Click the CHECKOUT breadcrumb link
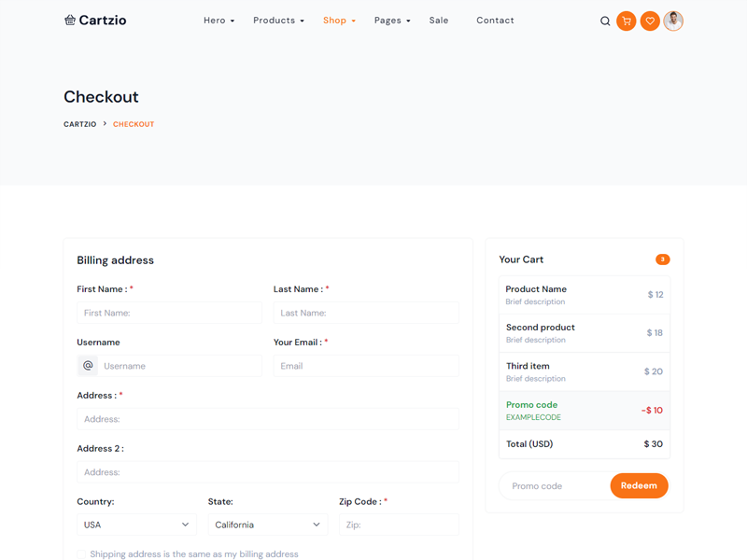The width and height of the screenshot is (747, 560). tap(134, 124)
